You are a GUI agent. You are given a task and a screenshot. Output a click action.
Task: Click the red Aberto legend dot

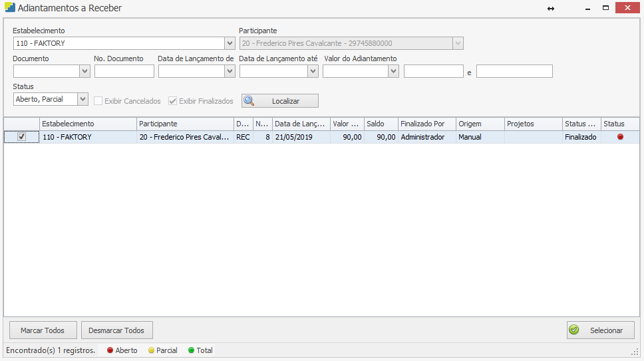[x=110, y=350]
